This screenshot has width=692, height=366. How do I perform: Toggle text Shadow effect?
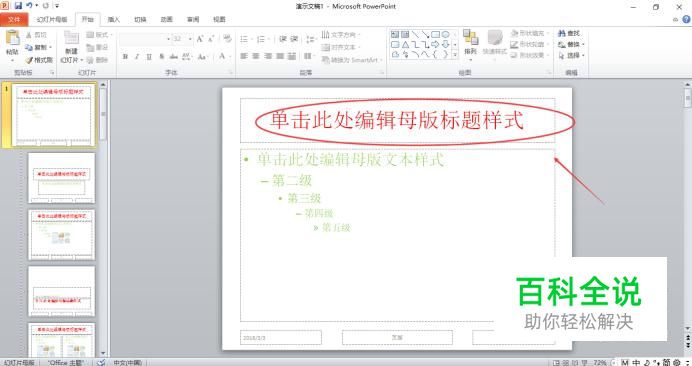point(162,57)
